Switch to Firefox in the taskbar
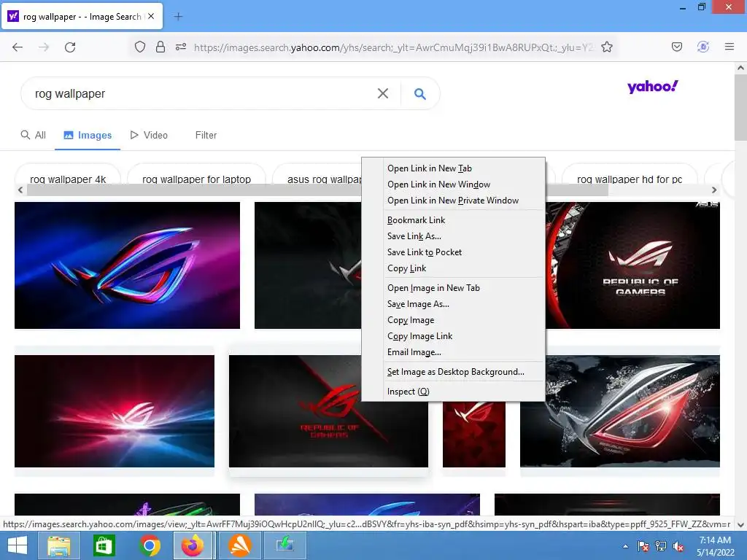747x560 pixels. tap(193, 545)
